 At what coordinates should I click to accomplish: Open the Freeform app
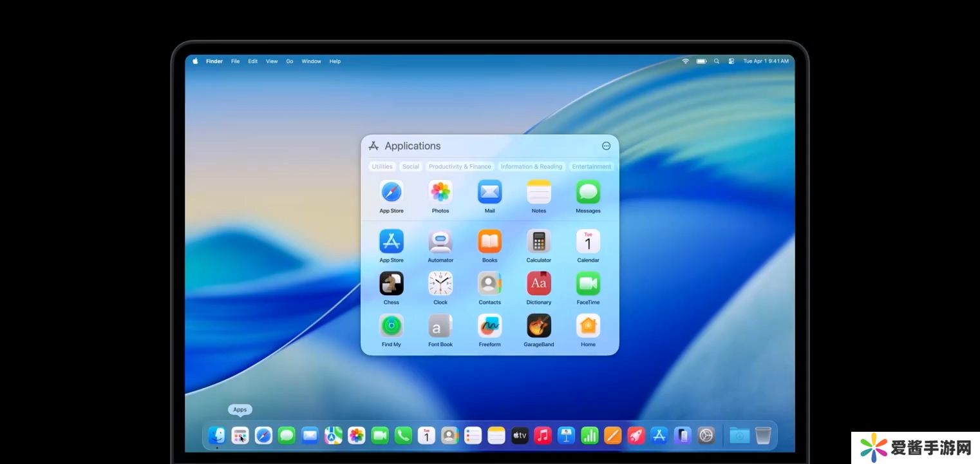click(x=489, y=326)
